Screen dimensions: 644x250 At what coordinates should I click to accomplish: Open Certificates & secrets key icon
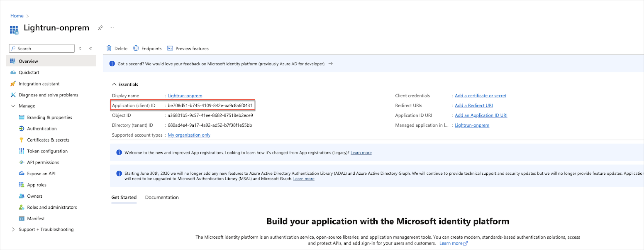(x=22, y=140)
